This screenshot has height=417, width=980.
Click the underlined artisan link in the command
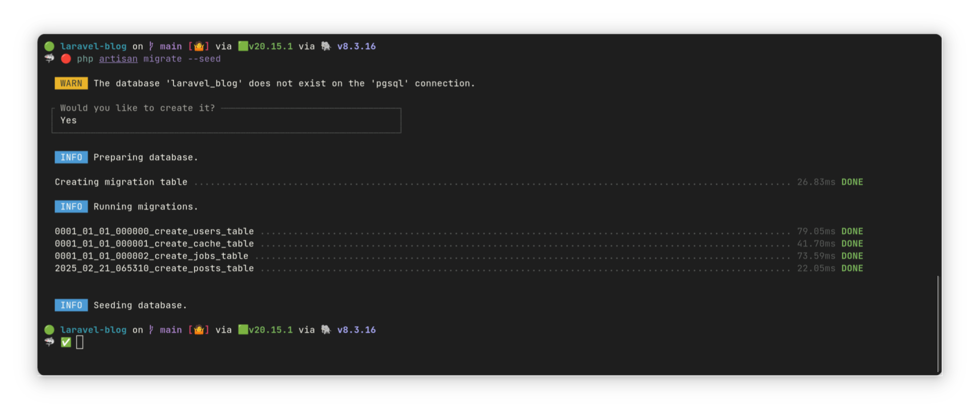(118, 59)
